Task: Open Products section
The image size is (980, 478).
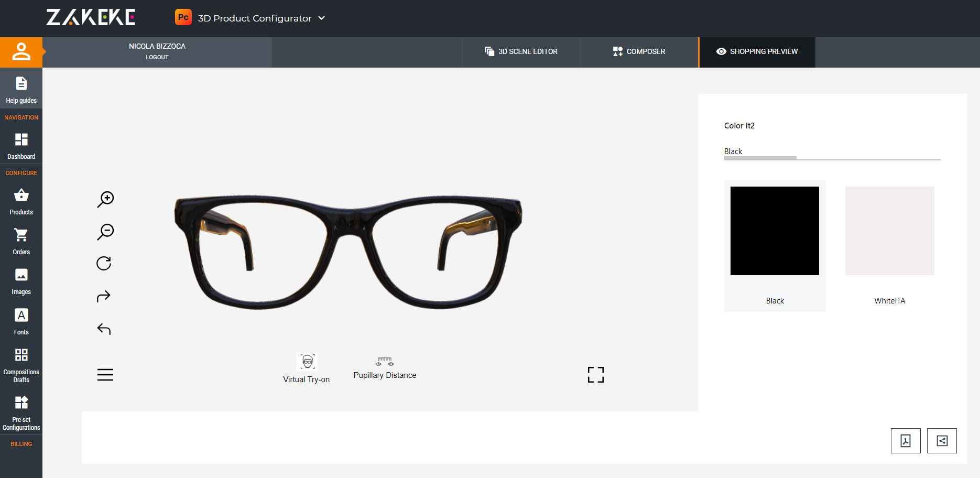Action: coord(21,202)
